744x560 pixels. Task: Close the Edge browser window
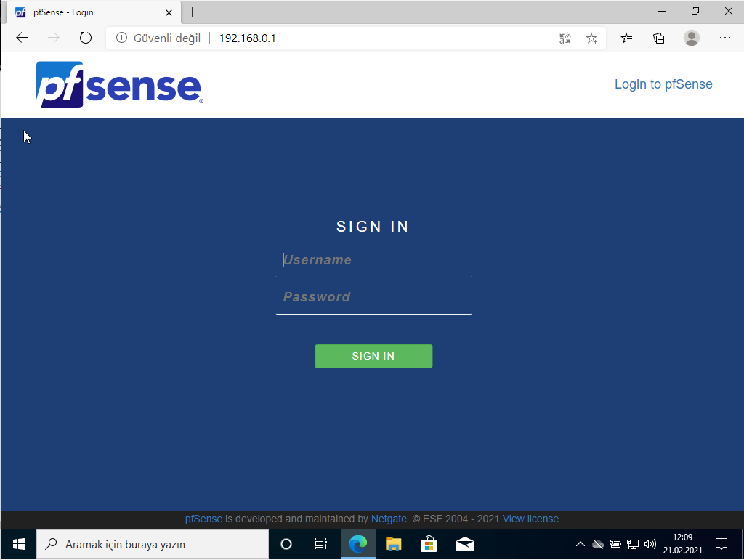[x=728, y=12]
